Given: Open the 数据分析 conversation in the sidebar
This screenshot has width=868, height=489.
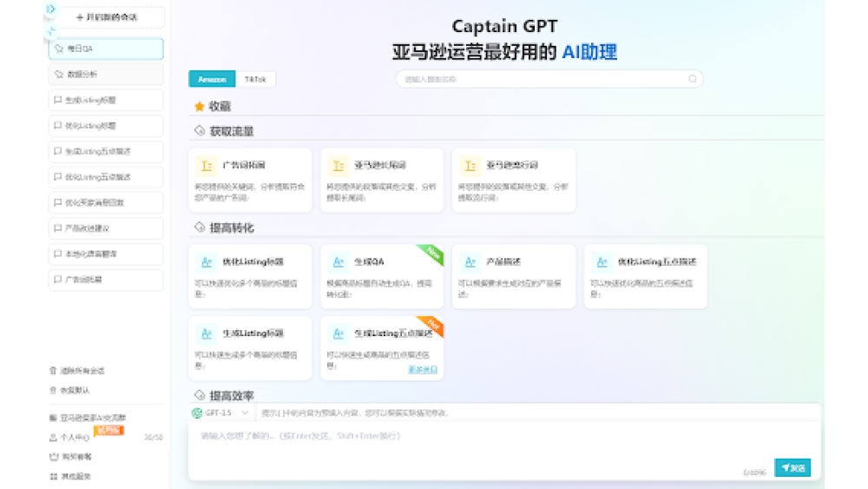Looking at the screenshot, I should click(106, 74).
